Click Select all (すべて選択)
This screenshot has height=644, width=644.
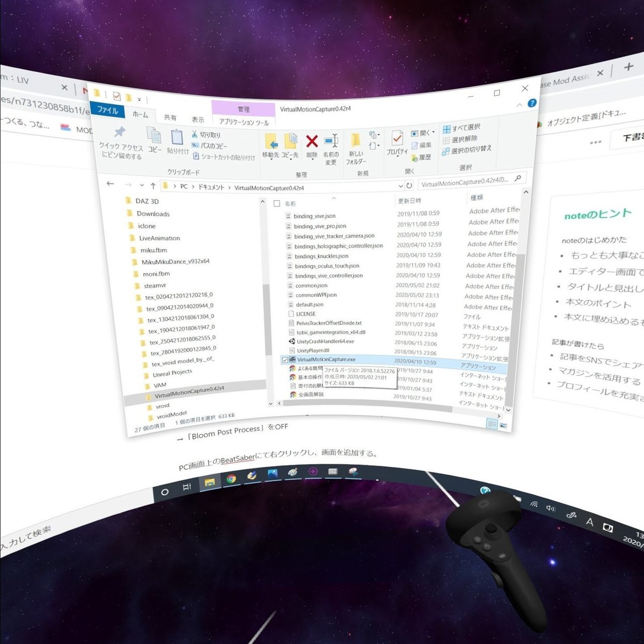[462, 128]
